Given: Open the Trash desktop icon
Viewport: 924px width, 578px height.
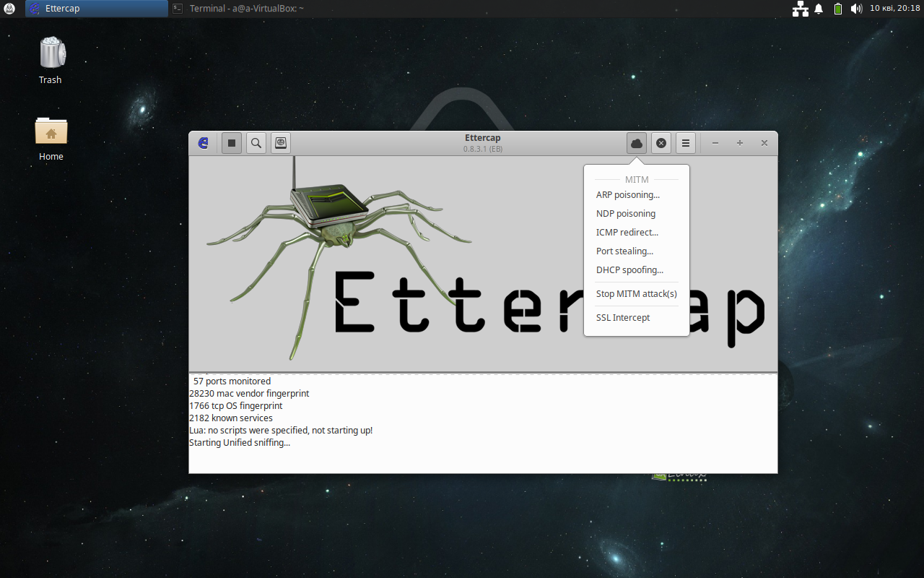Looking at the screenshot, I should 51,61.
